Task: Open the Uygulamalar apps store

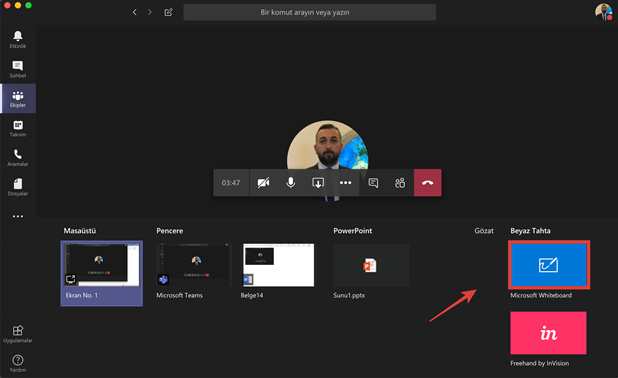Action: pos(18,334)
